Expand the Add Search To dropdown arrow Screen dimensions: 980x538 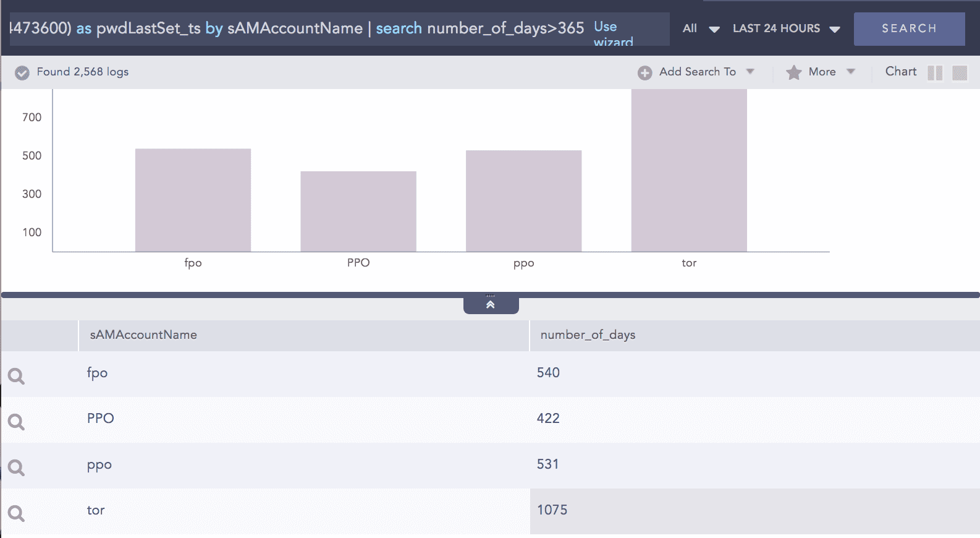click(x=750, y=72)
